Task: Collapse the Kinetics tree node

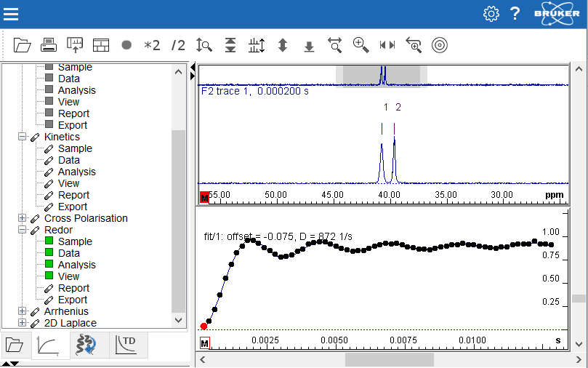Action: (22, 137)
